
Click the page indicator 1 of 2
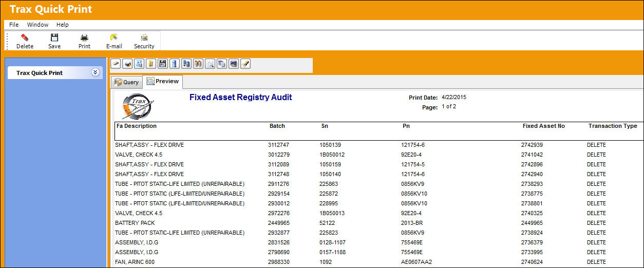pyautogui.click(x=449, y=107)
